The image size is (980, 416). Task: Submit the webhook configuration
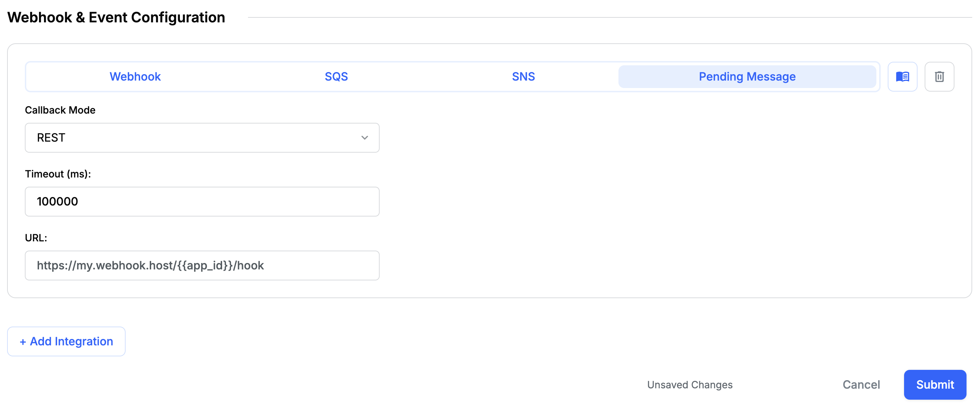pos(935,384)
